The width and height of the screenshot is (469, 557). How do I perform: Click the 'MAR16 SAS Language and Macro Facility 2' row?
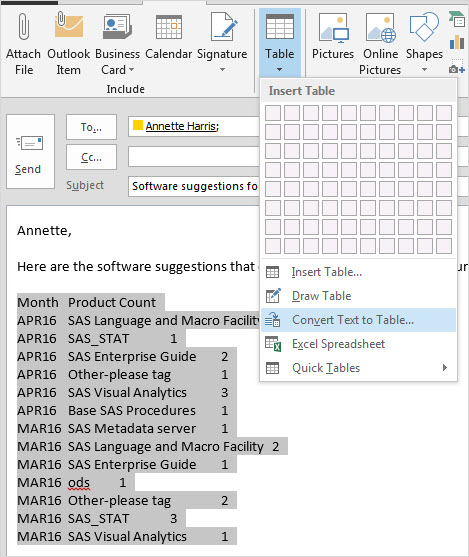click(149, 447)
